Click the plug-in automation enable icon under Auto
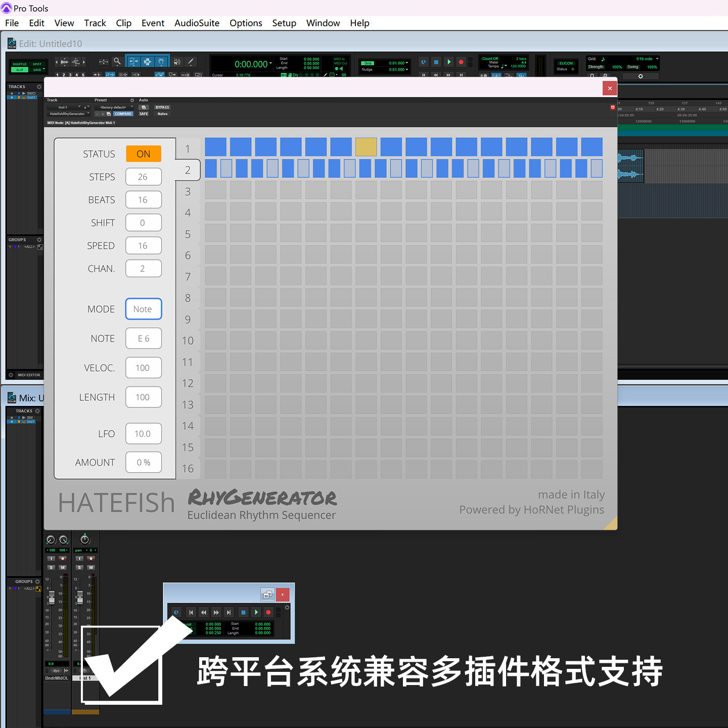Image resolution: width=728 pixels, height=728 pixels. pos(144,107)
